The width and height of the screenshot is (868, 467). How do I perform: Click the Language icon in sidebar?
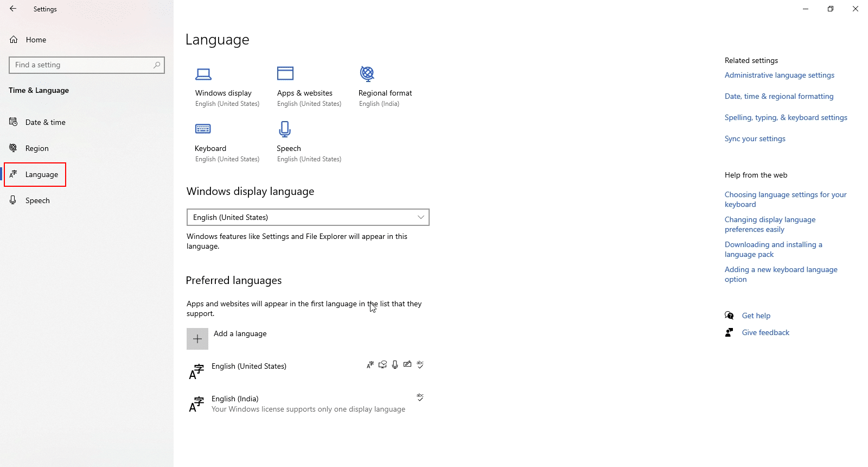point(13,174)
